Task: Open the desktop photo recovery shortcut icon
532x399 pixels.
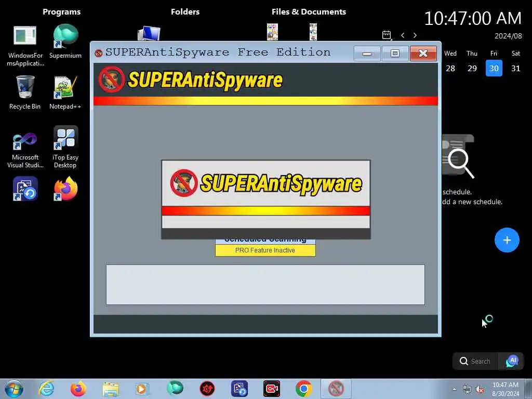Action: tap(25, 189)
